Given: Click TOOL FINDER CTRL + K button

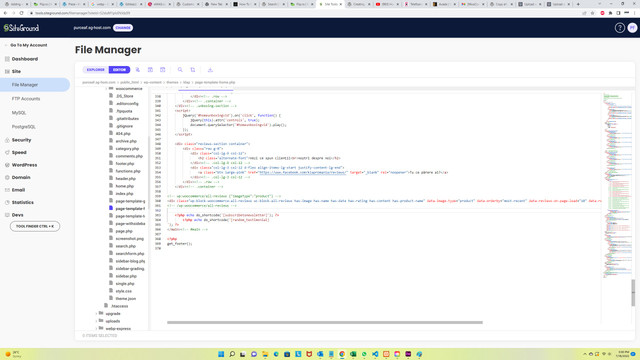Looking at the screenshot, I should coord(35,226).
